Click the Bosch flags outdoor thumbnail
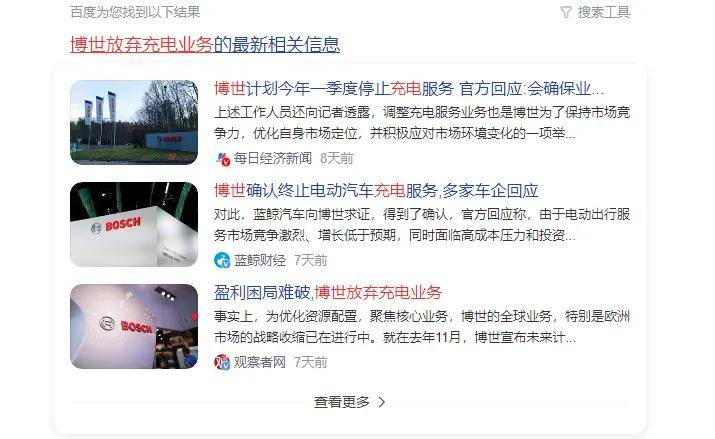 pyautogui.click(x=134, y=122)
